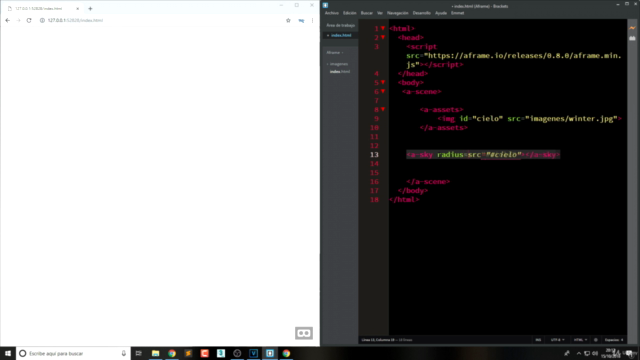
Task: Go back using Chrome's back arrow
Action: coord(8,20)
